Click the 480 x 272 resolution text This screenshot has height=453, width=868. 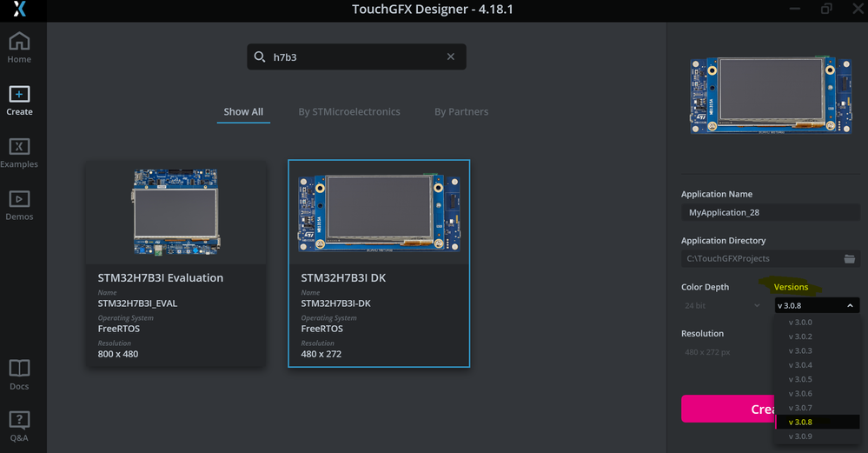coord(321,354)
